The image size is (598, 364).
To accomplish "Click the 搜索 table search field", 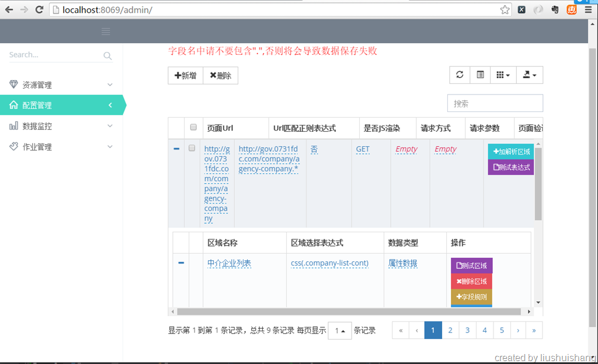I will click(x=495, y=103).
